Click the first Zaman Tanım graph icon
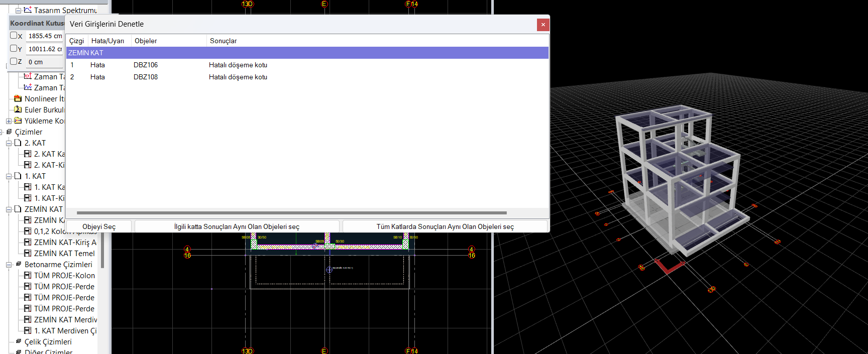 (x=28, y=76)
